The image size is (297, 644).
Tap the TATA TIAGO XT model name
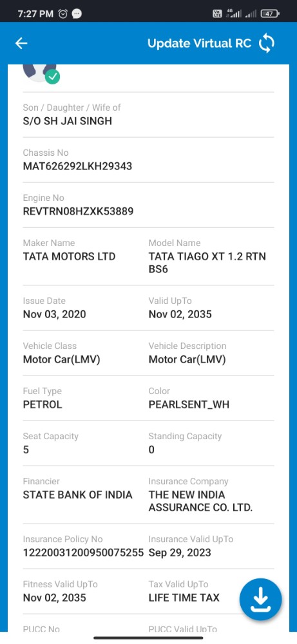[x=207, y=263]
